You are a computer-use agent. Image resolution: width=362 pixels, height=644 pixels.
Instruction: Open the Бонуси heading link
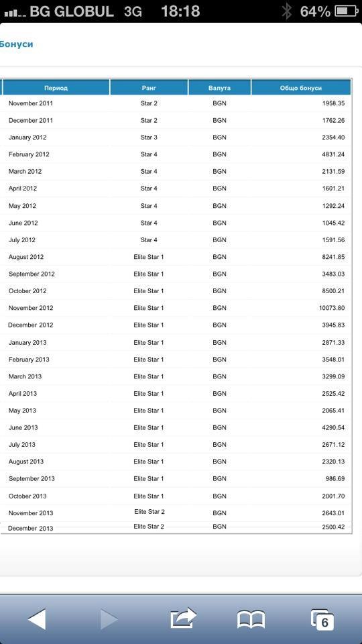16,44
